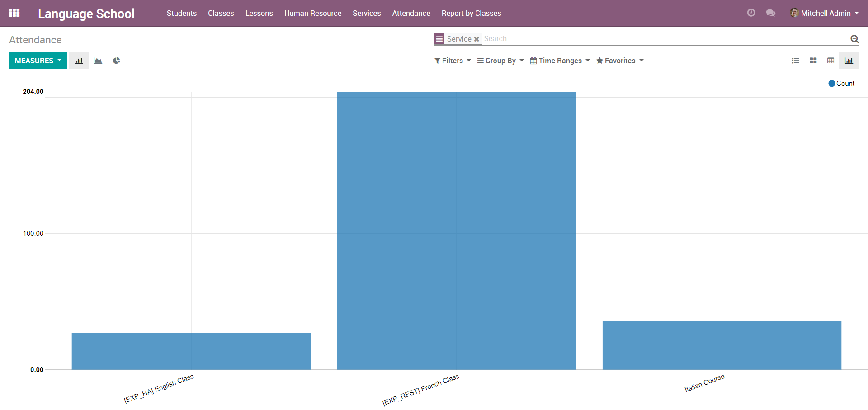Image resolution: width=868 pixels, height=410 pixels.
Task: Expand the Measures dropdown
Action: point(38,61)
